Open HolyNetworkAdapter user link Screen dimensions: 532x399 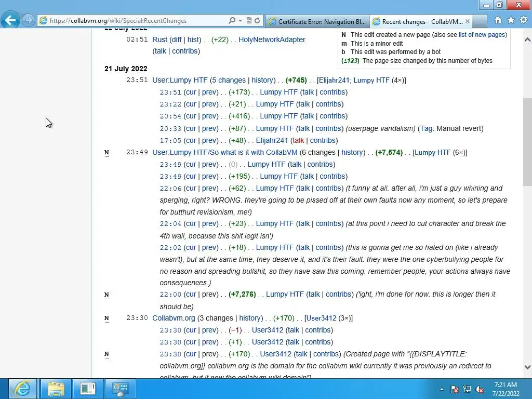pyautogui.click(x=272, y=39)
